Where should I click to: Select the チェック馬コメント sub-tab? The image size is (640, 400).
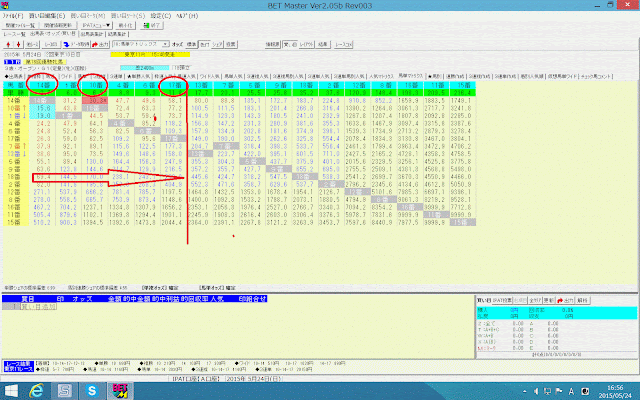click(x=596, y=76)
